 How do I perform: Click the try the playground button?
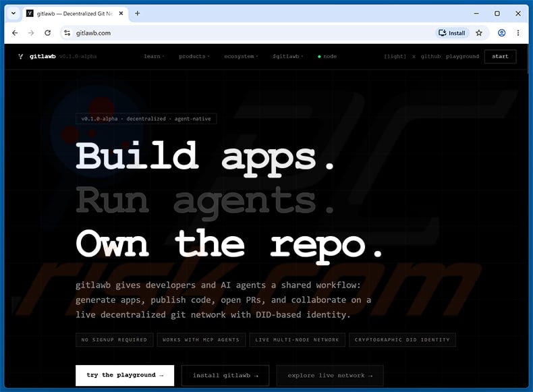(x=125, y=375)
